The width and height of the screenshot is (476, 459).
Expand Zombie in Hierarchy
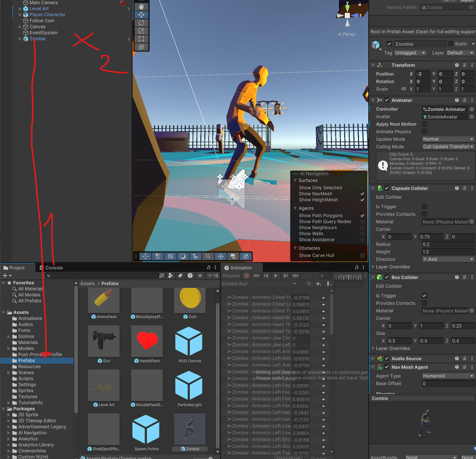20,39
